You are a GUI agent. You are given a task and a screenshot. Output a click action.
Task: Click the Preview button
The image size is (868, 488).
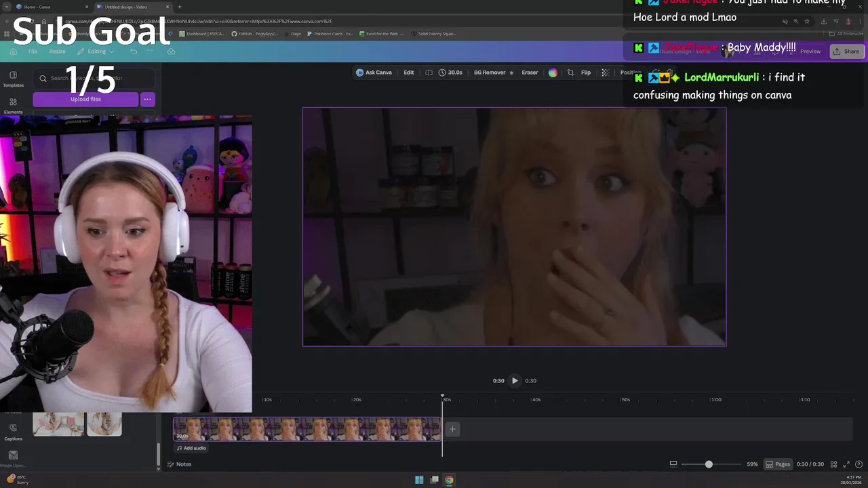pos(810,52)
